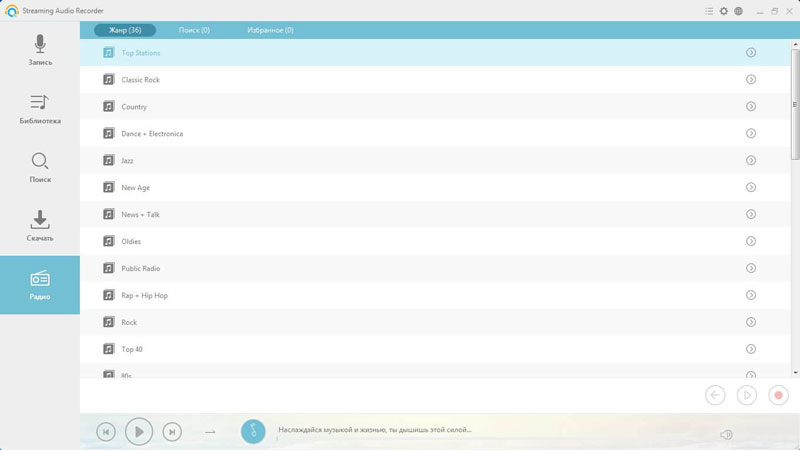
Task: Click the Top Stations music icon
Action: click(108, 53)
